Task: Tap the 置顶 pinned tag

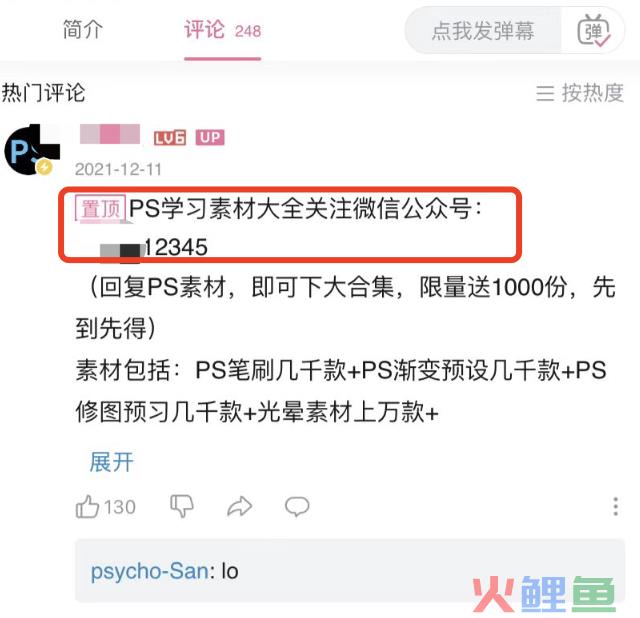Action: 100,209
